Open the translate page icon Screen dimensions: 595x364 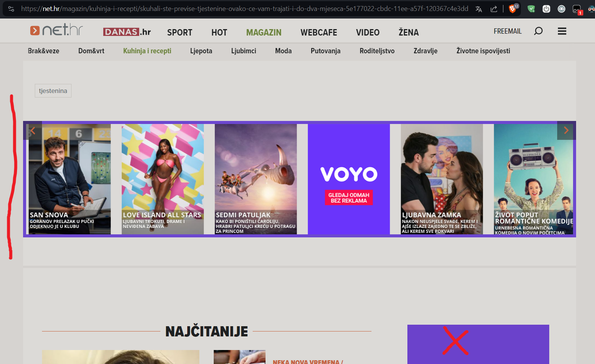tap(478, 9)
